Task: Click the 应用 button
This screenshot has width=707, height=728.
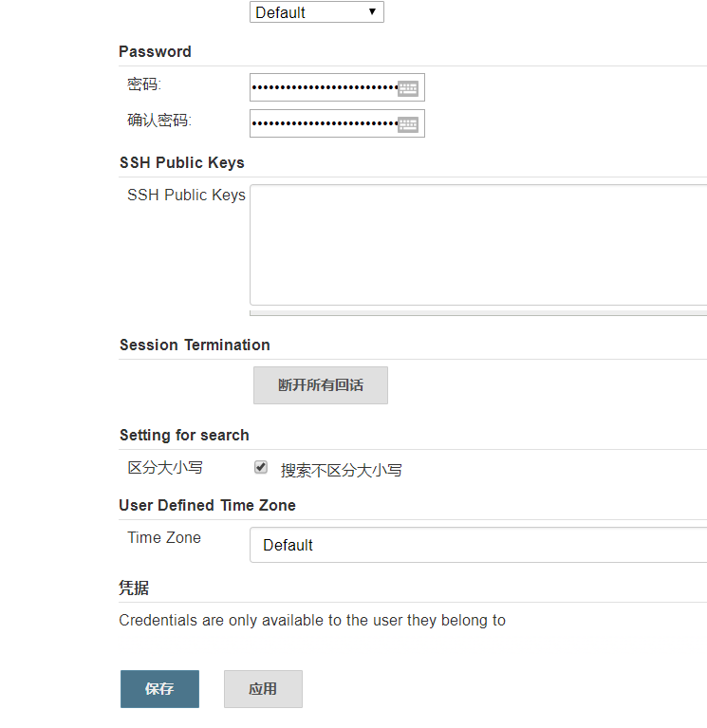Action: 263,688
